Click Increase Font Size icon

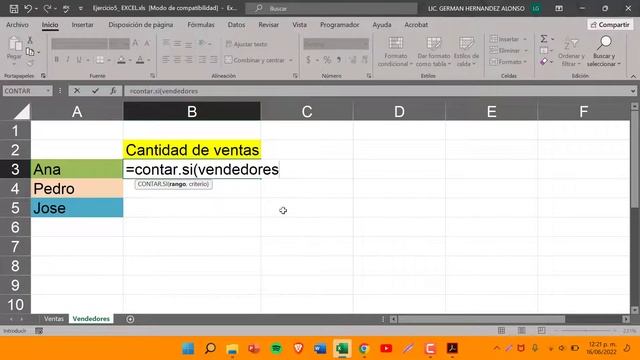[x=136, y=43]
